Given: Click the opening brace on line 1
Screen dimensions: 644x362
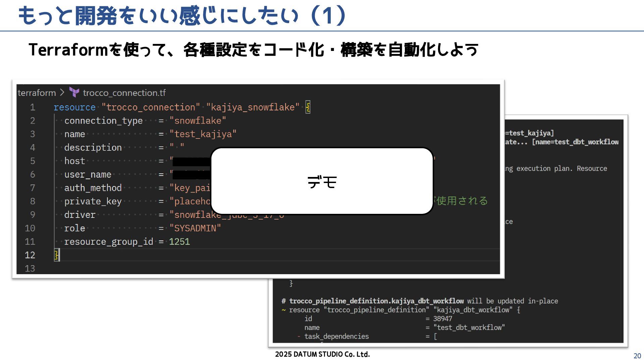Looking at the screenshot, I should pos(308,107).
